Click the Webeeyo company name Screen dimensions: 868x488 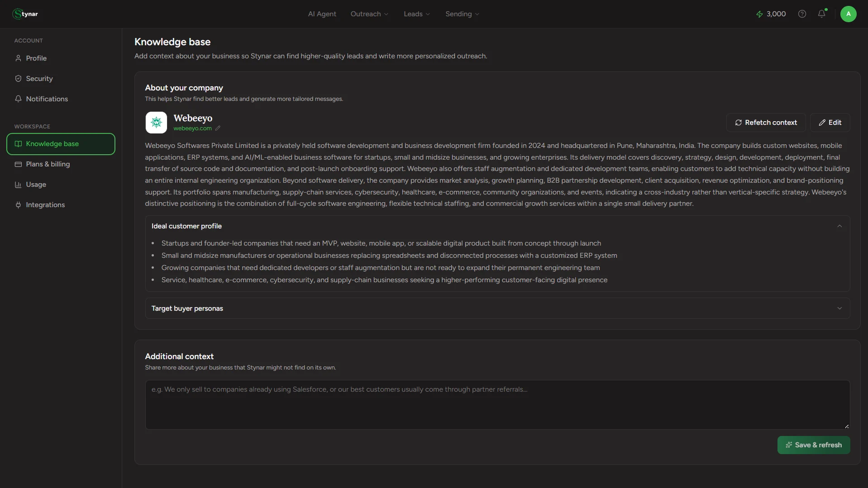[193, 118]
